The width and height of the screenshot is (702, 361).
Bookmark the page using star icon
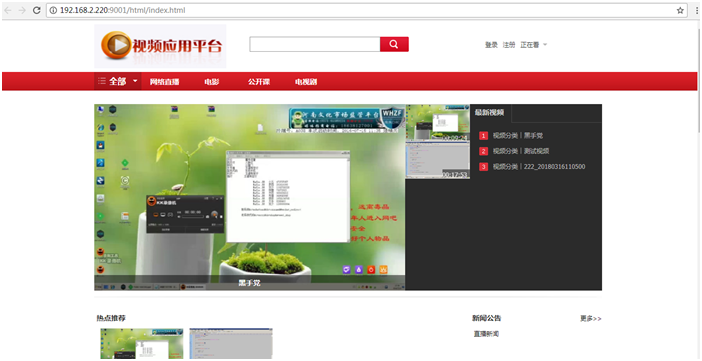pyautogui.click(x=680, y=10)
